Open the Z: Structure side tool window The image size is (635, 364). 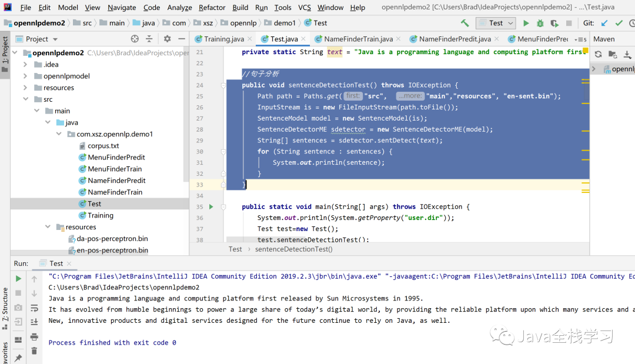click(5, 309)
